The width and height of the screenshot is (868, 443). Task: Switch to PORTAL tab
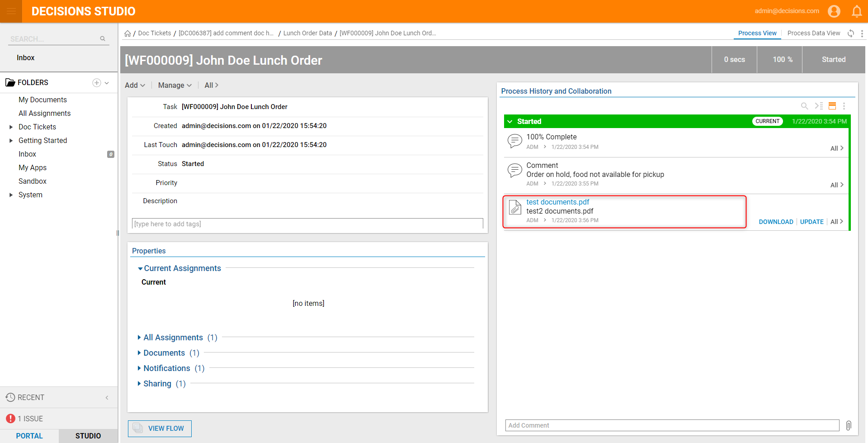29,436
